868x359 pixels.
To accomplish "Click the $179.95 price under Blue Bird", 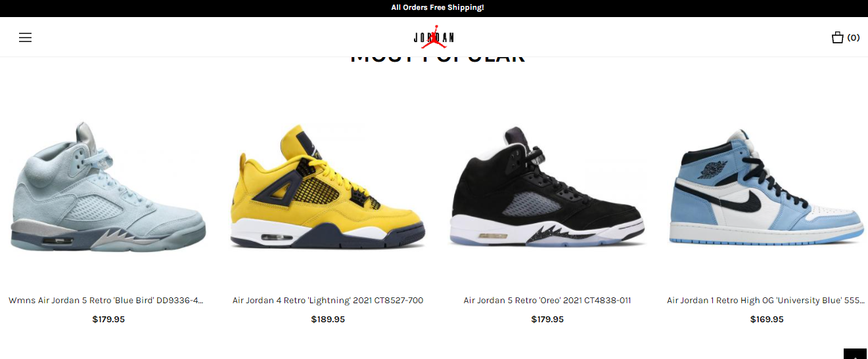I will [108, 320].
